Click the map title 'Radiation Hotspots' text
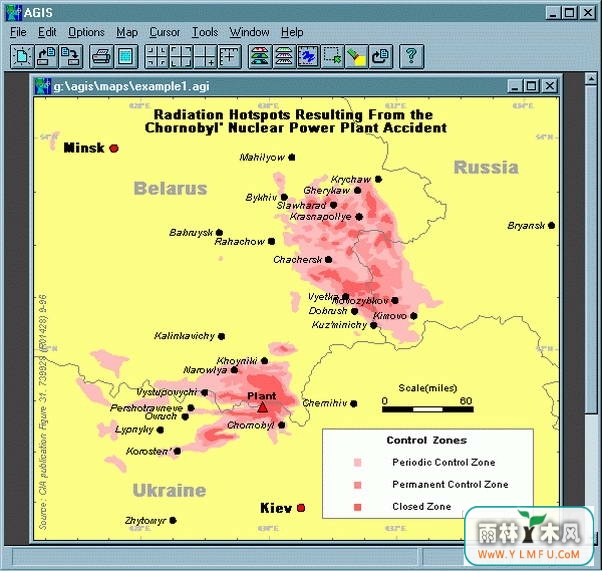Viewport: 602px width, 571px height. [221, 114]
